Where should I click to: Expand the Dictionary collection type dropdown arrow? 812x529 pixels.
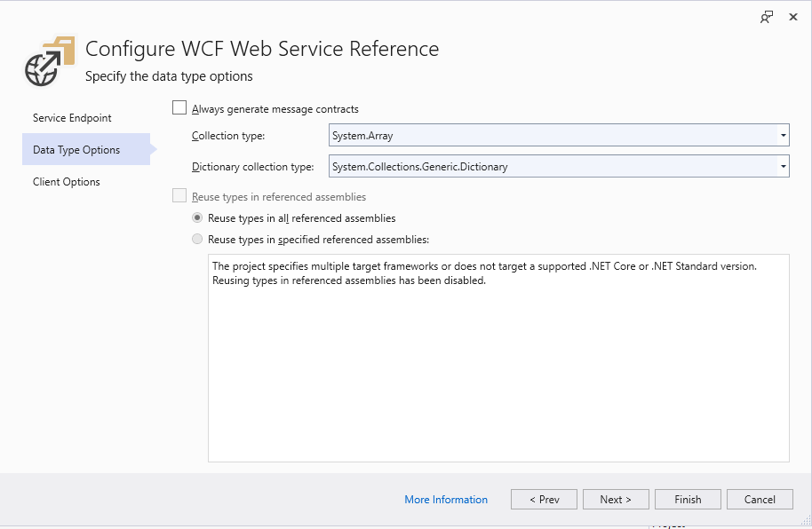tap(782, 166)
